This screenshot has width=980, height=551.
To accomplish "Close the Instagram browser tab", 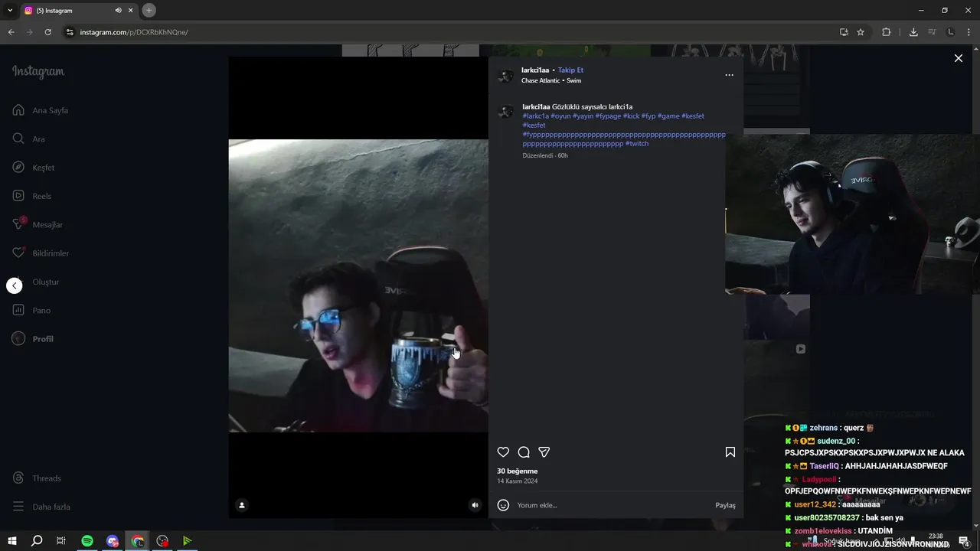I will [131, 11].
